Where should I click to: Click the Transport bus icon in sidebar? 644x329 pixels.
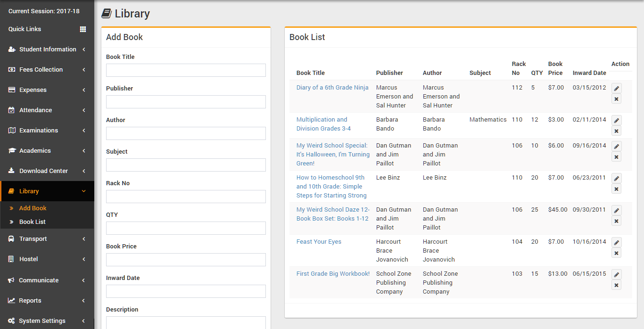pyautogui.click(x=11, y=239)
